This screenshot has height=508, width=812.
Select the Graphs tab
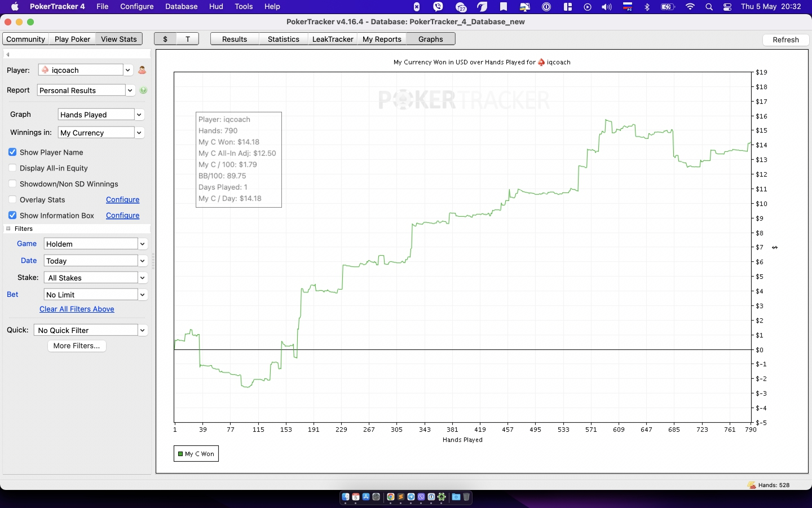pos(431,39)
